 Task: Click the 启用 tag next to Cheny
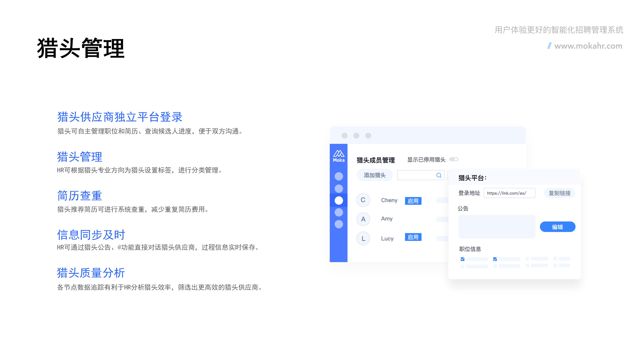(413, 201)
